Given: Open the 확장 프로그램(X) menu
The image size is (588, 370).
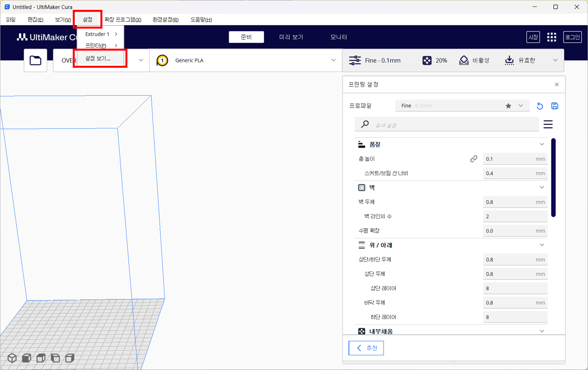Looking at the screenshot, I should 123,20.
